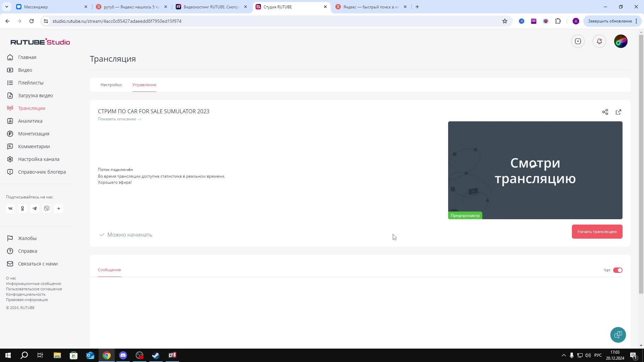The height and width of the screenshot is (362, 644).
Task: Select Трансляции in the sidebar
Action: coord(32,108)
